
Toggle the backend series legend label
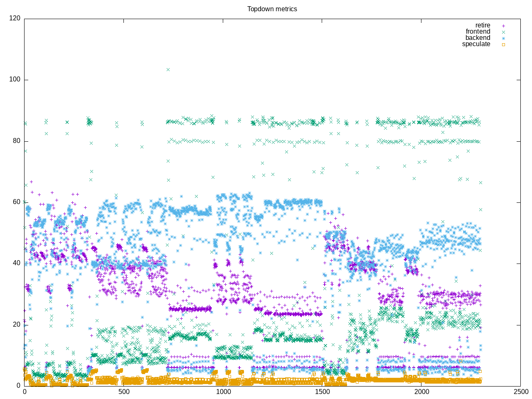click(478, 38)
